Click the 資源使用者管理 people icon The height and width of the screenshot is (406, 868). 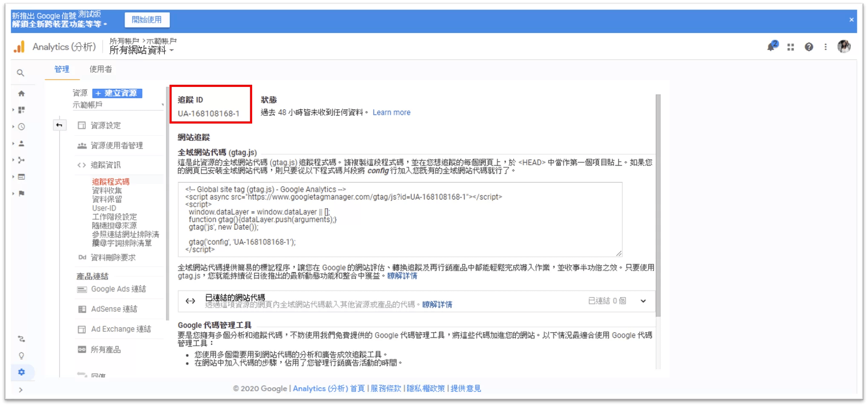[x=82, y=146]
